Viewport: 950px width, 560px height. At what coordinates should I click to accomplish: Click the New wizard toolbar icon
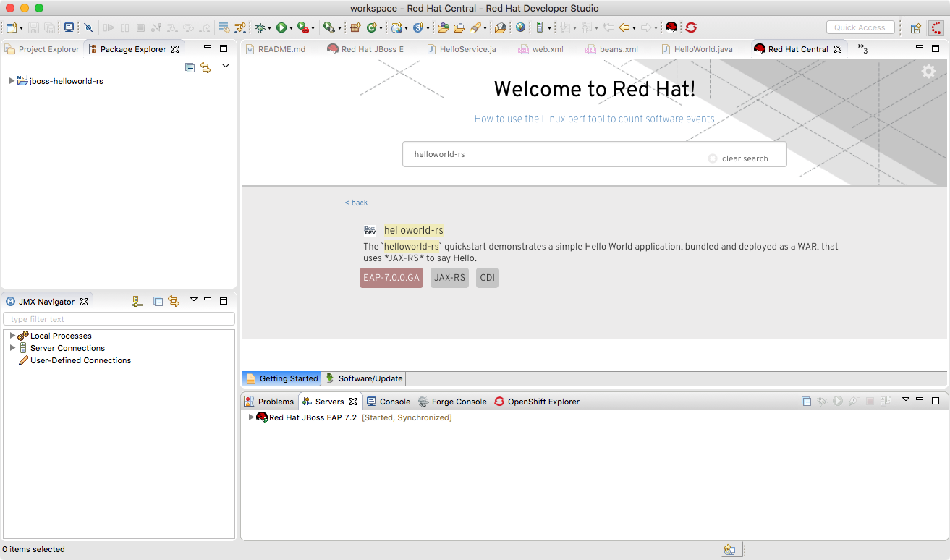12,27
